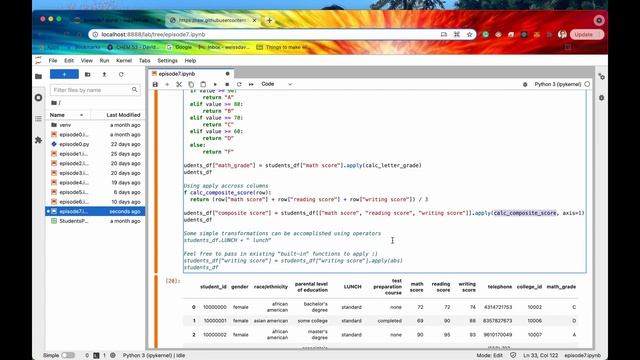Close the raw.githubusercontent browser tab
The height and width of the screenshot is (360, 640).
pyautogui.click(x=254, y=20)
